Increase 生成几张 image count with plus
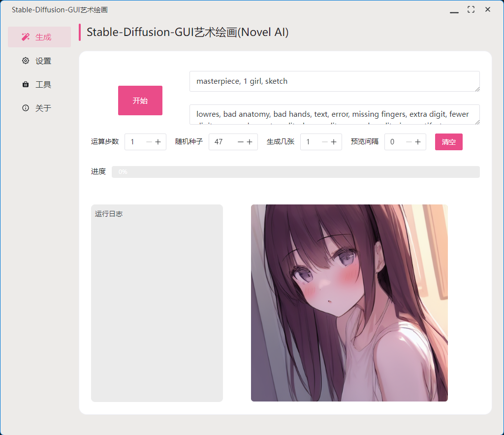The image size is (504, 435). click(x=334, y=142)
